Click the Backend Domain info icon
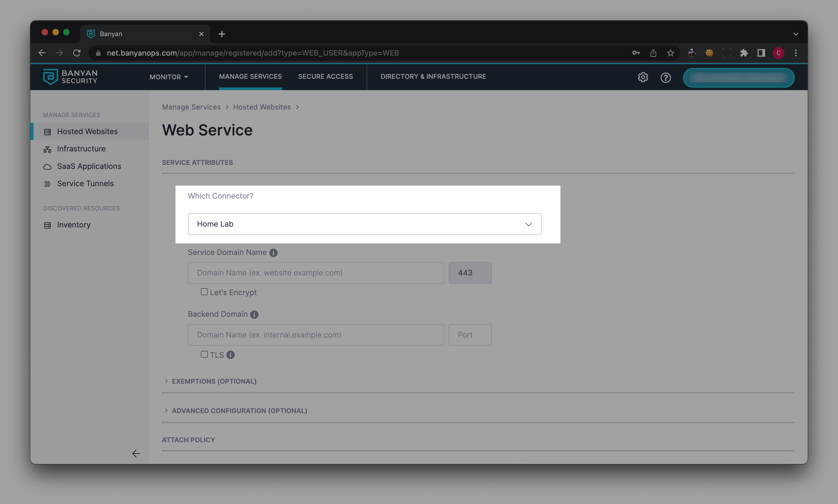Image resolution: width=838 pixels, height=504 pixels. (254, 315)
